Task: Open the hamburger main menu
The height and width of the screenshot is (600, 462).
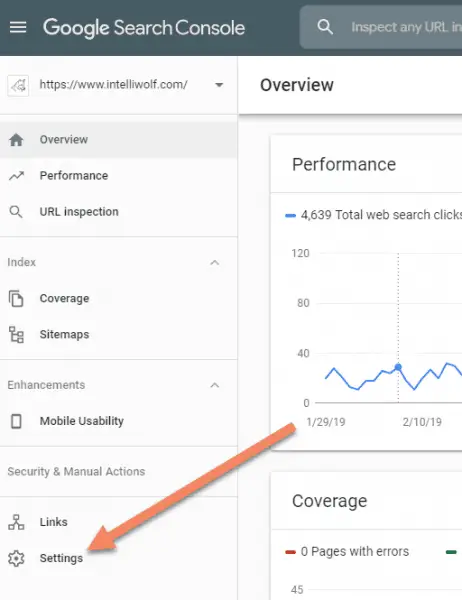Action: tap(18, 27)
